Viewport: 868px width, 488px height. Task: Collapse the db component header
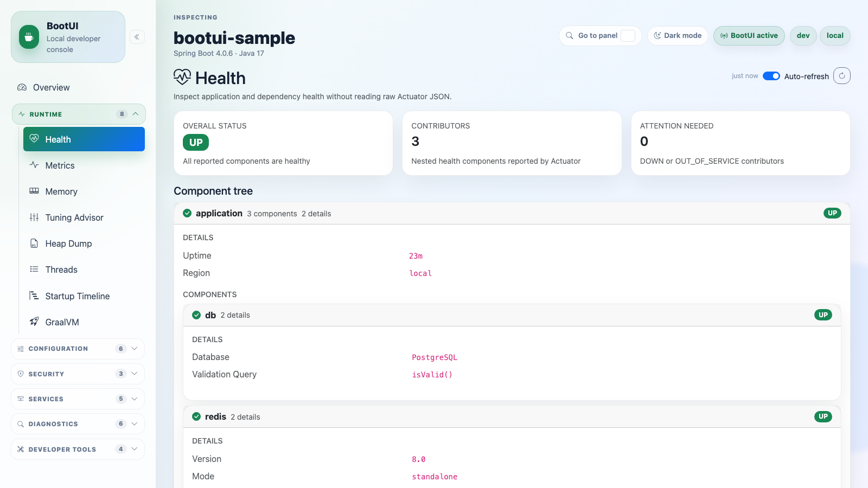point(512,315)
